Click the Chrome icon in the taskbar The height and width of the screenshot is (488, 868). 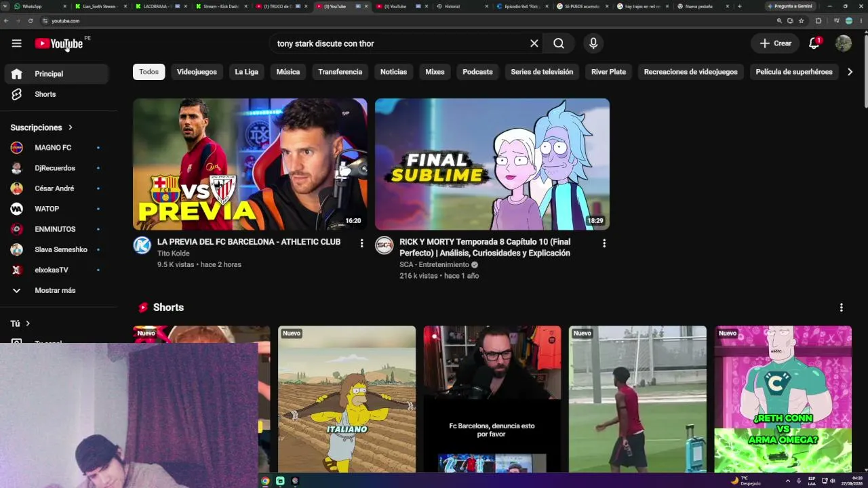[265, 481]
